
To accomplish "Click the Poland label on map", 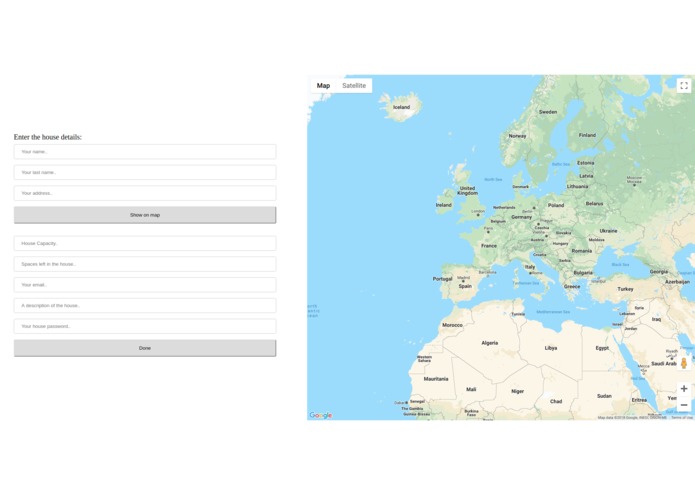I will (556, 205).
